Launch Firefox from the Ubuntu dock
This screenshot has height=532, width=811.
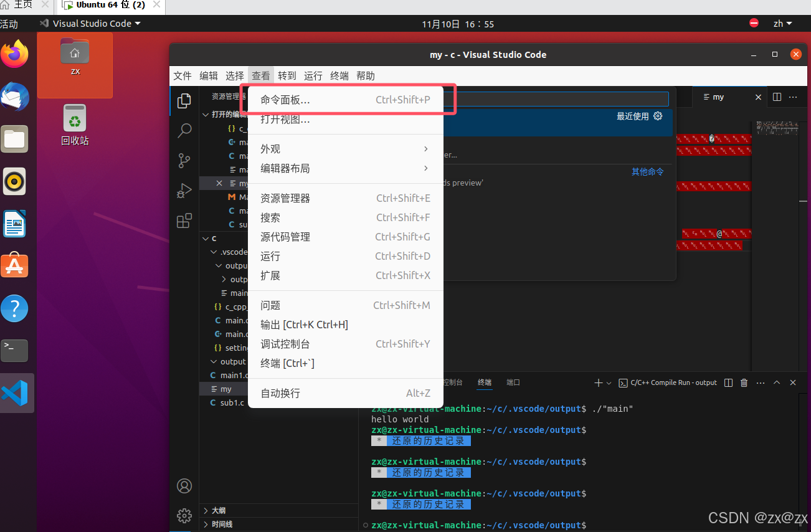pyautogui.click(x=15, y=54)
